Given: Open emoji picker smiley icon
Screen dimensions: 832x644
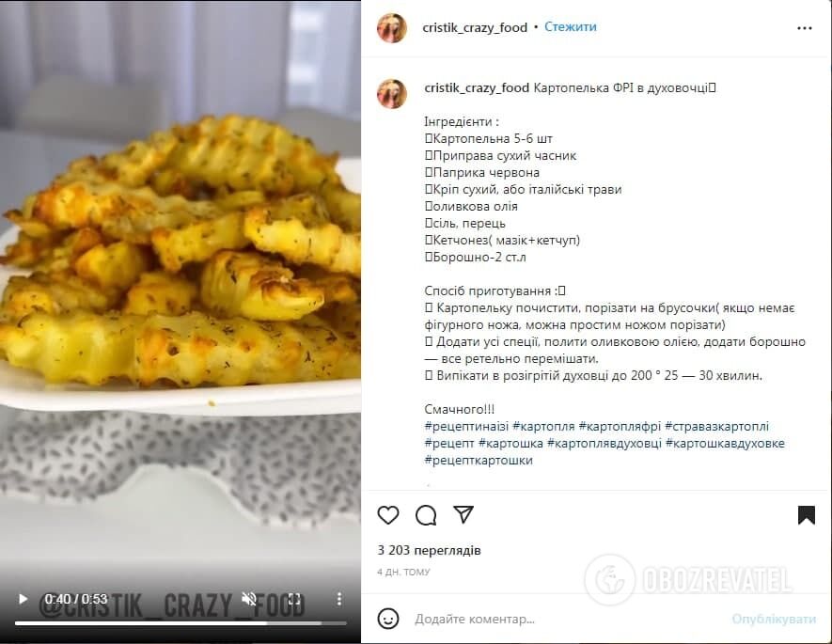Looking at the screenshot, I should [x=388, y=619].
